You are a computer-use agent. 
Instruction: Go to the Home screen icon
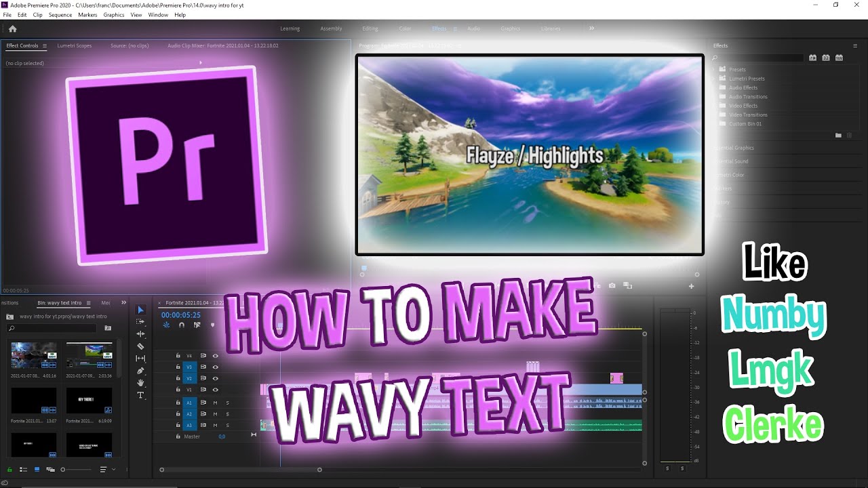click(12, 28)
